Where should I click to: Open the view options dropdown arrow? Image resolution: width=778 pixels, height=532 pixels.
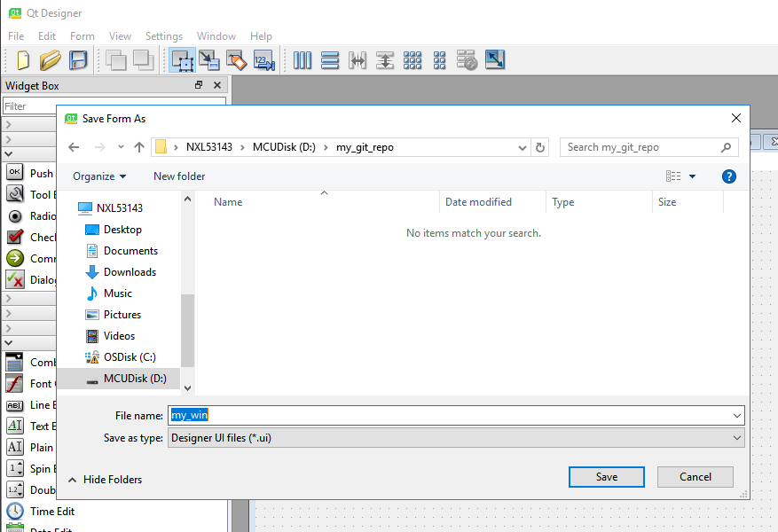pos(693,176)
